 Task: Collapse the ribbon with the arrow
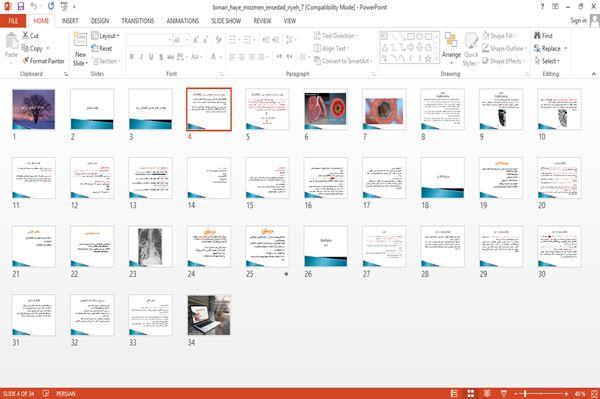click(594, 74)
